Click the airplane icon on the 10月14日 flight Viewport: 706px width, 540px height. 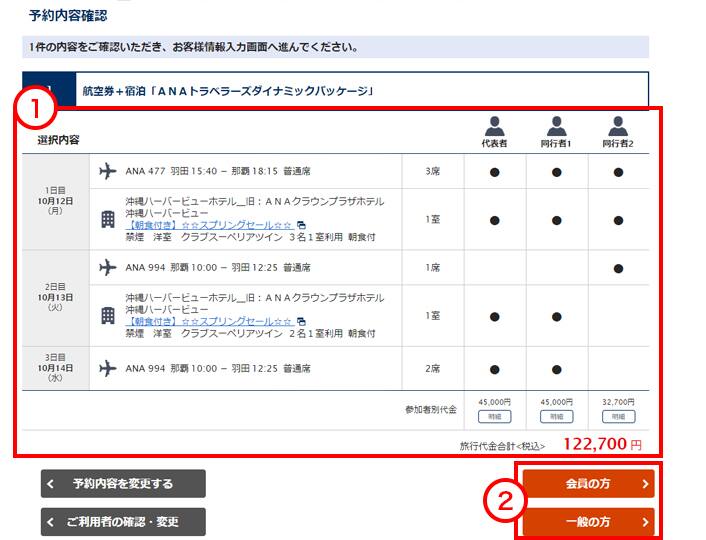coord(108,368)
